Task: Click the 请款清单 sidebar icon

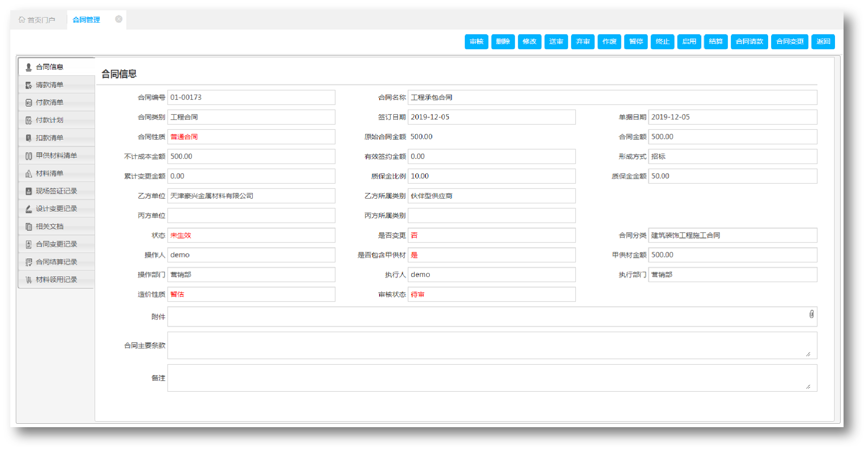Action: pyautogui.click(x=29, y=85)
